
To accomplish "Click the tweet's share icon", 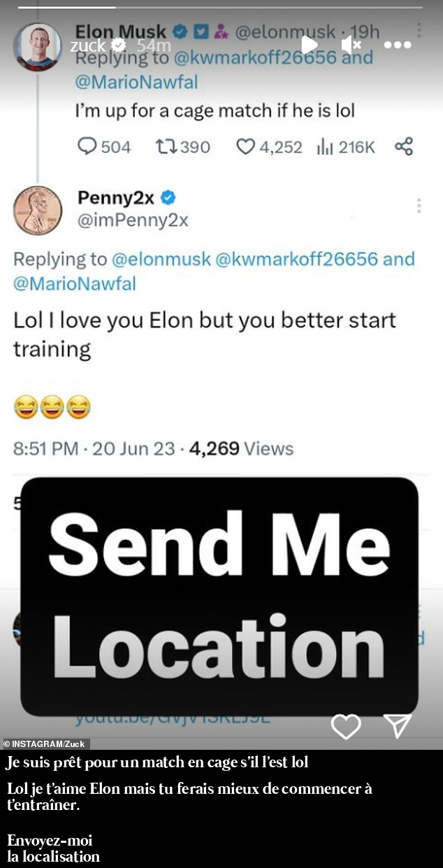I will pyautogui.click(x=404, y=146).
